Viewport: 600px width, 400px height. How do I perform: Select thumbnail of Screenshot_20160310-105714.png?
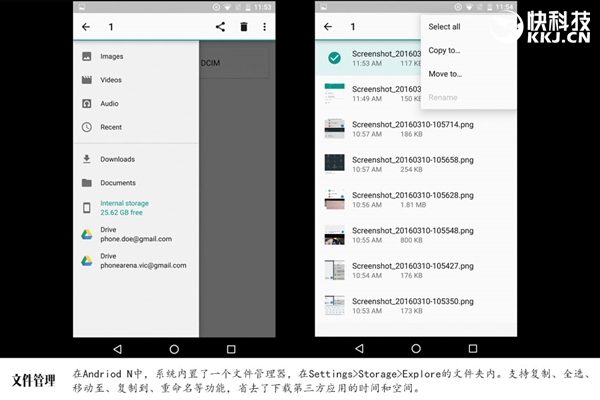pos(334,128)
